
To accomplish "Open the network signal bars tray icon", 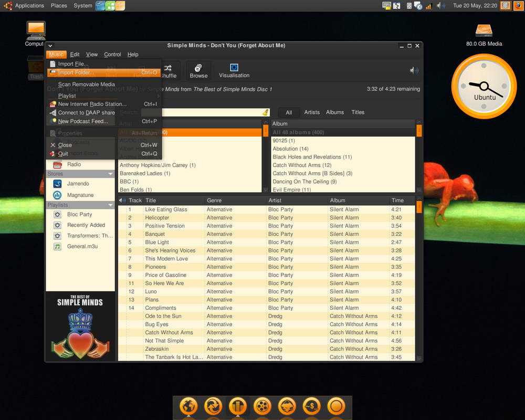I will 428,6.
